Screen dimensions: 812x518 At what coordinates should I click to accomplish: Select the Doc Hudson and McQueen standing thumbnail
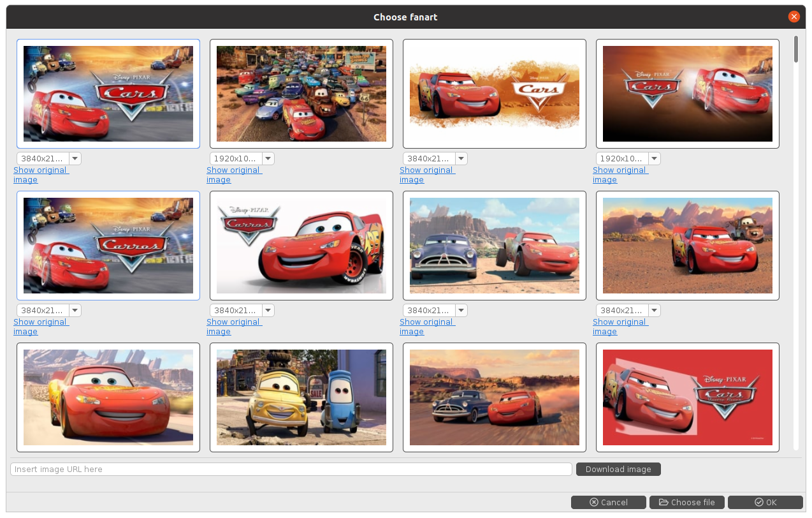495,246
